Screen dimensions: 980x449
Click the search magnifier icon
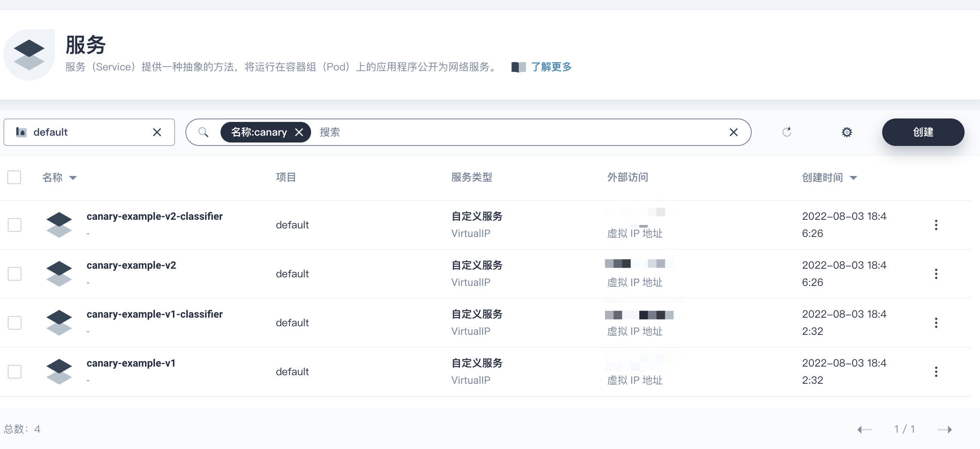click(203, 132)
